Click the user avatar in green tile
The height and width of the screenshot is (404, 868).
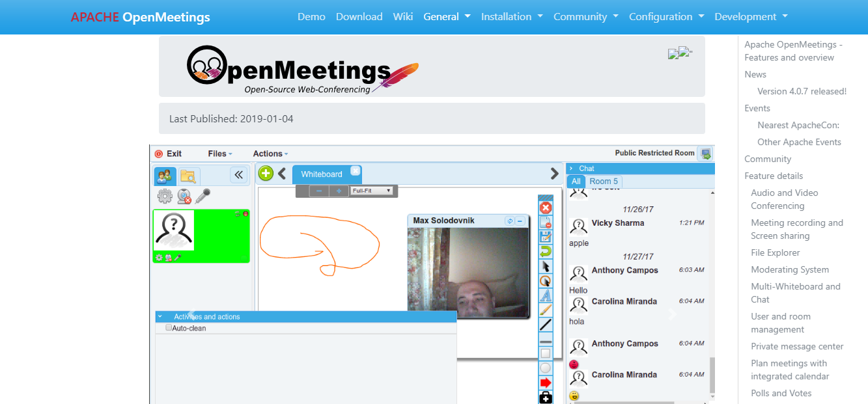174,230
